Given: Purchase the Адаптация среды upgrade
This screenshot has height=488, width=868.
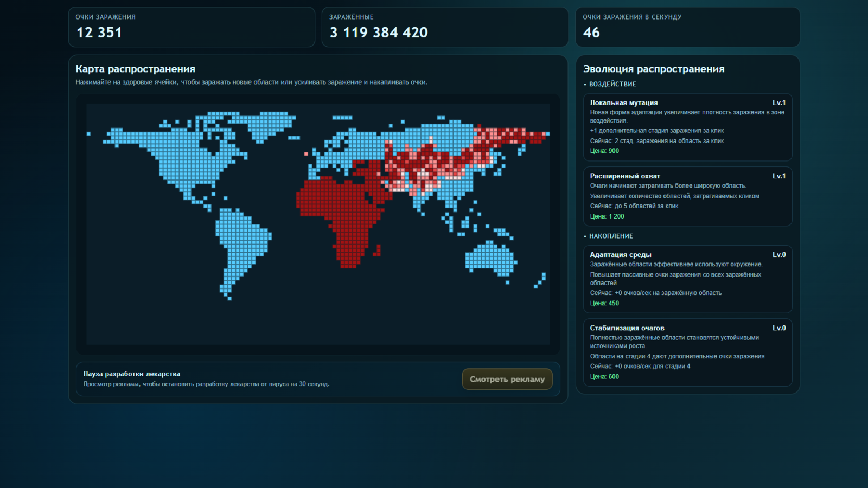Looking at the screenshot, I should click(x=687, y=279).
